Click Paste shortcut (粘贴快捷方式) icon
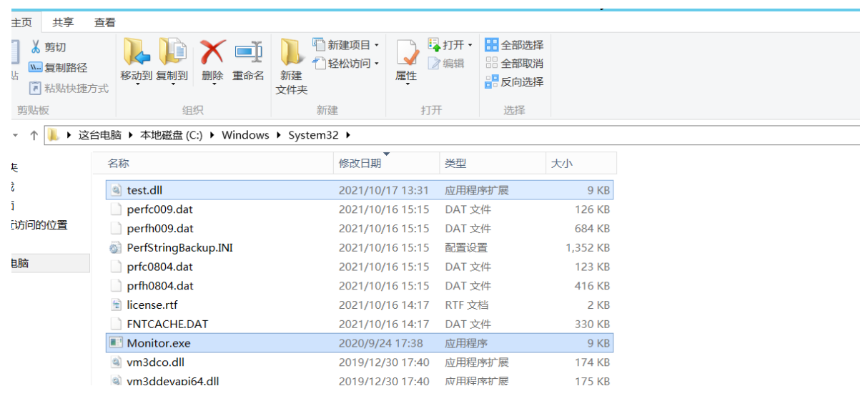 coord(35,88)
